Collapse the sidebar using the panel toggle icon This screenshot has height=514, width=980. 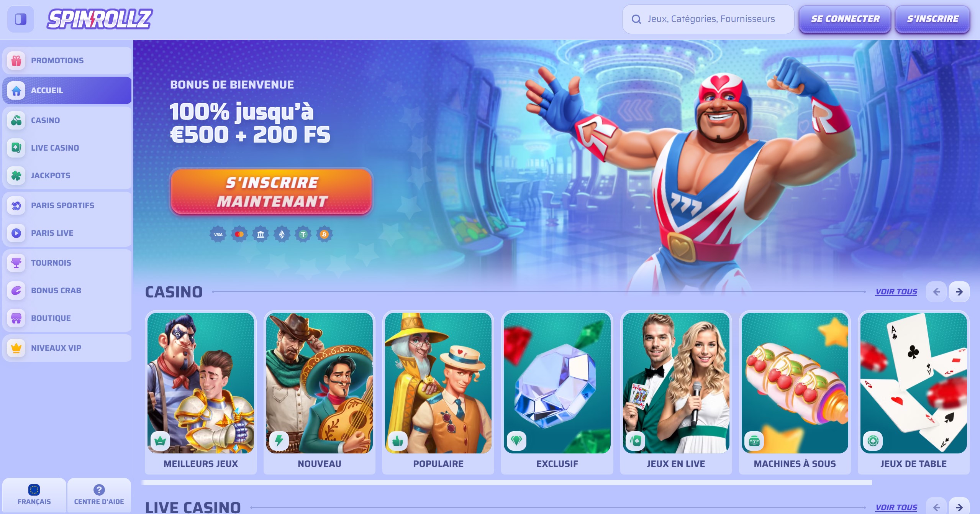click(21, 19)
